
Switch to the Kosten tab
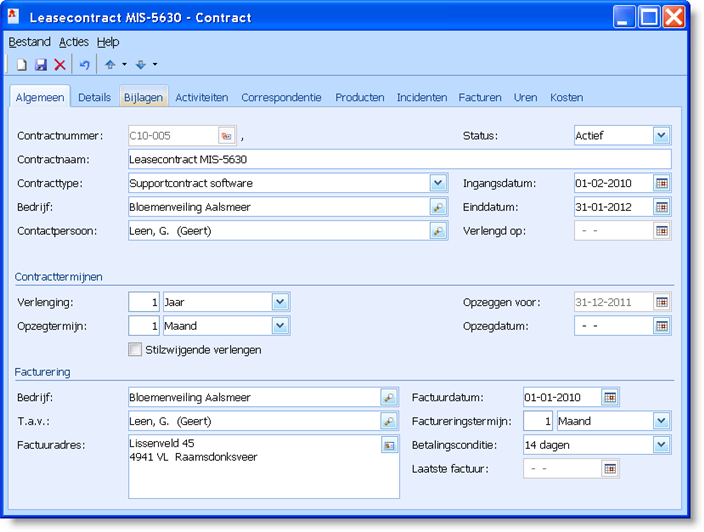pyautogui.click(x=567, y=97)
